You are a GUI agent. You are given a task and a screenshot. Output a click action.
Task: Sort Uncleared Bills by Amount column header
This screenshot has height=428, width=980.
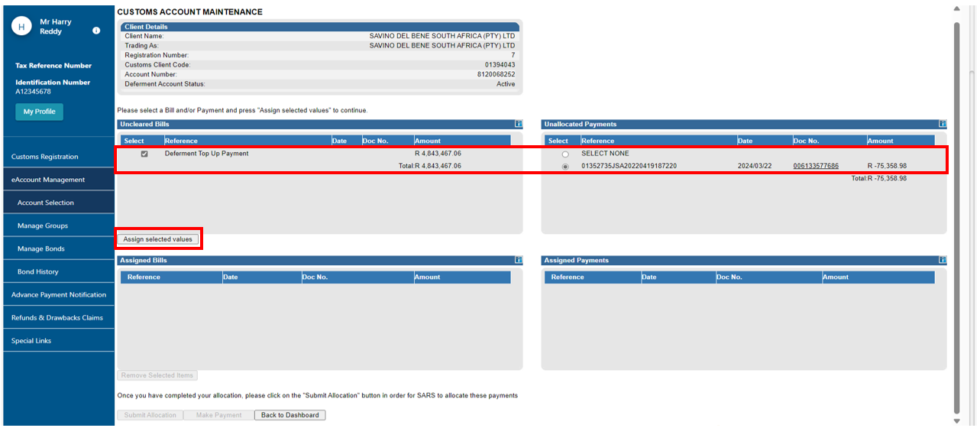pyautogui.click(x=428, y=141)
